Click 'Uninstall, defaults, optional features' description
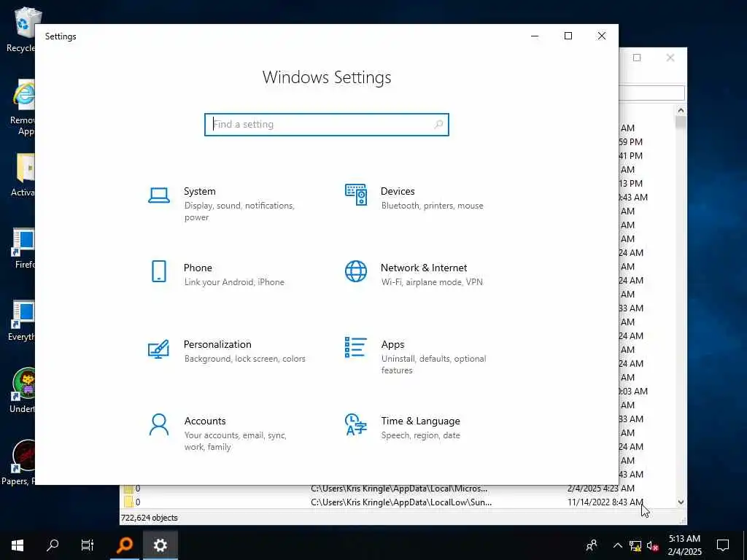 (433, 365)
